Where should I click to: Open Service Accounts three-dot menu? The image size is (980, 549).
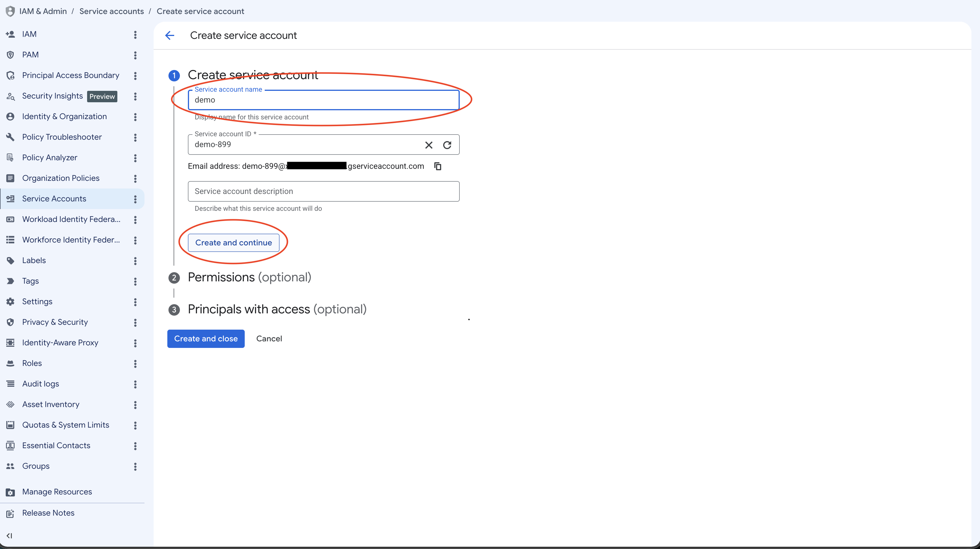pyautogui.click(x=135, y=199)
